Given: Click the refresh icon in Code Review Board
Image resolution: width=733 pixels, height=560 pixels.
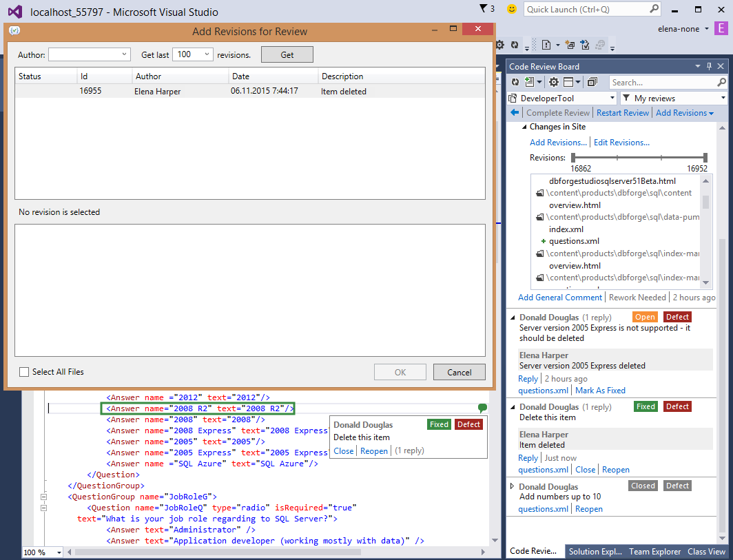Looking at the screenshot, I should tap(515, 83).
